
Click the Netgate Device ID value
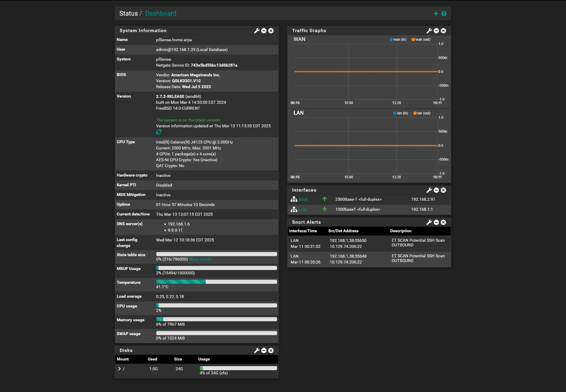click(x=214, y=65)
